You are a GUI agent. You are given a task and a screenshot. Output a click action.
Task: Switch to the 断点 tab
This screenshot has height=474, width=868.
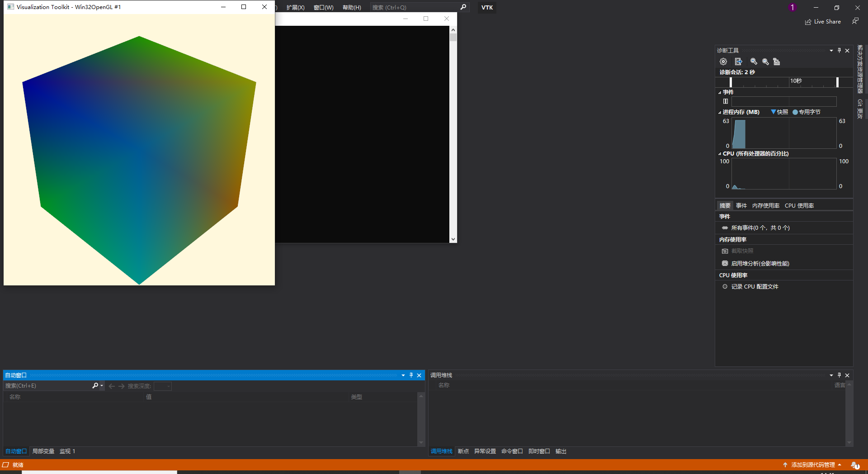click(463, 451)
